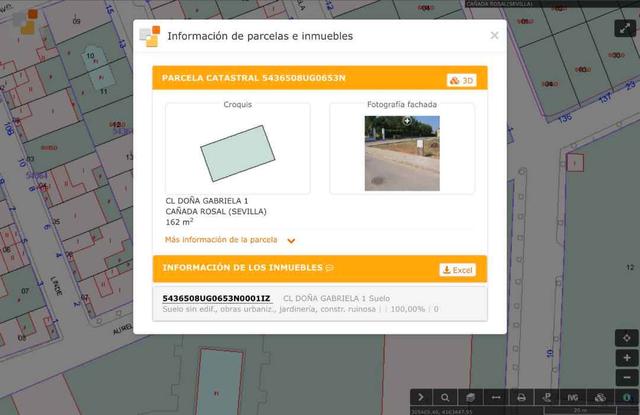The width and height of the screenshot is (640, 415).
Task: Click the map layers icon
Action: [x=470, y=397]
